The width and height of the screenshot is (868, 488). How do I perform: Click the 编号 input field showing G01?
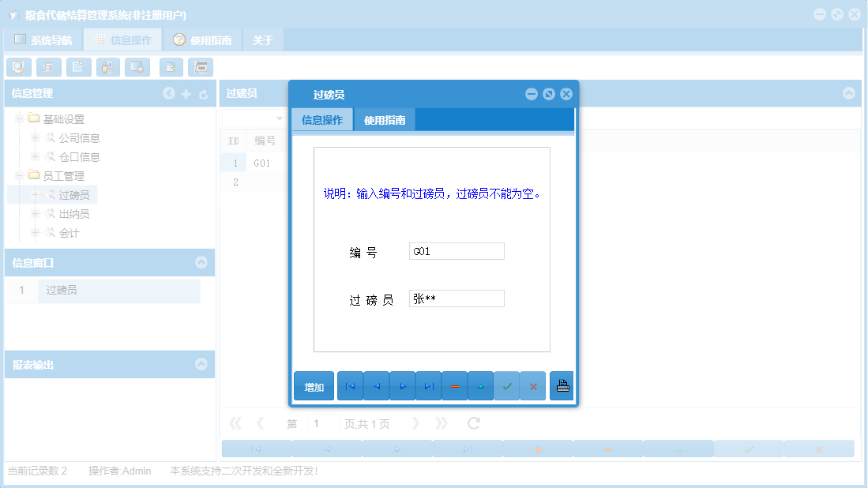[457, 250]
